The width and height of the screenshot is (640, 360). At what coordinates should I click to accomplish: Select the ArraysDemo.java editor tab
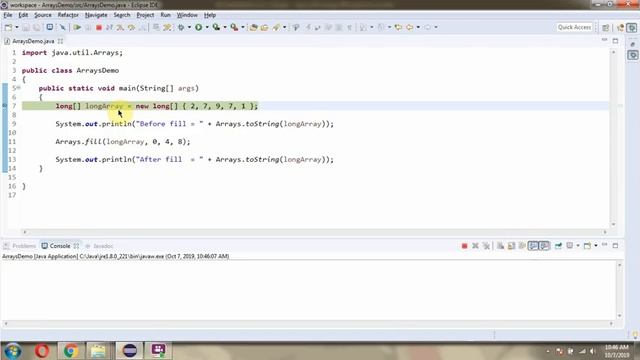click(x=33, y=41)
